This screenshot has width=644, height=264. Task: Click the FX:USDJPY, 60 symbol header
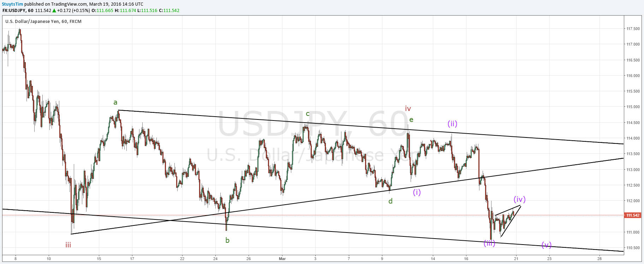click(x=18, y=11)
